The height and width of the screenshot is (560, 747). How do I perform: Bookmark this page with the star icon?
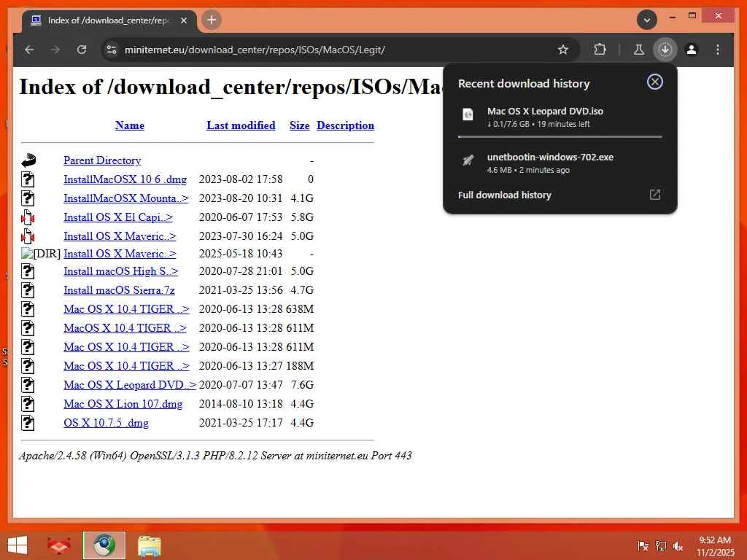click(x=563, y=50)
